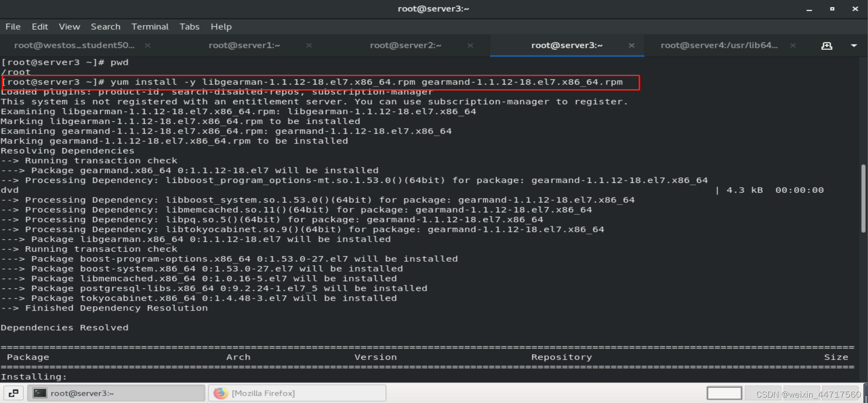Switch to root@server4 tab
This screenshot has width=868, height=403.
[719, 45]
